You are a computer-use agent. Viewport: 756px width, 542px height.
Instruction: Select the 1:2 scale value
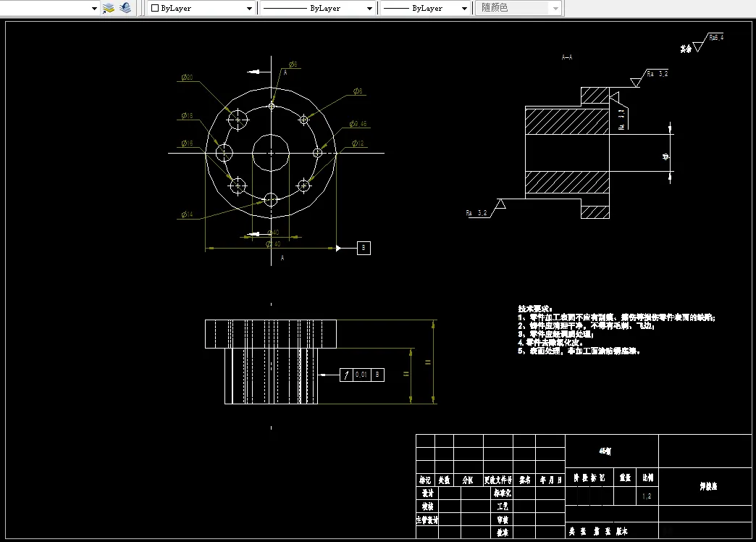click(x=647, y=496)
